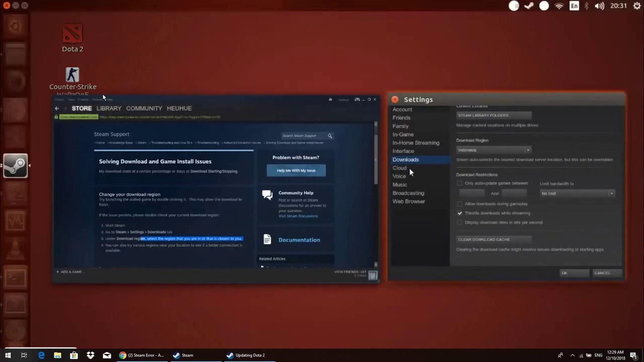Open Microsoft Store from the taskbar
Viewport: 644px width, 362px height.
(74, 355)
